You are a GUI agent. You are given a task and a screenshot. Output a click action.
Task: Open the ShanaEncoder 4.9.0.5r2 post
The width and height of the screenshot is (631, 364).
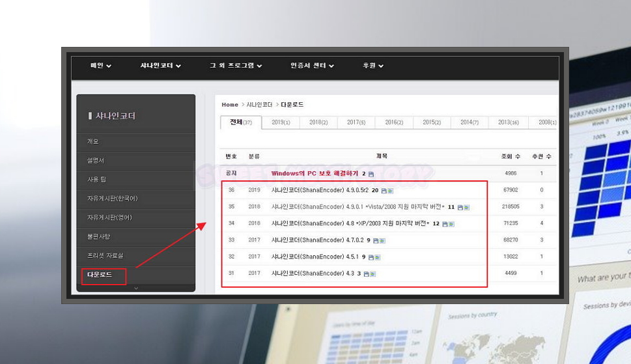coord(320,190)
